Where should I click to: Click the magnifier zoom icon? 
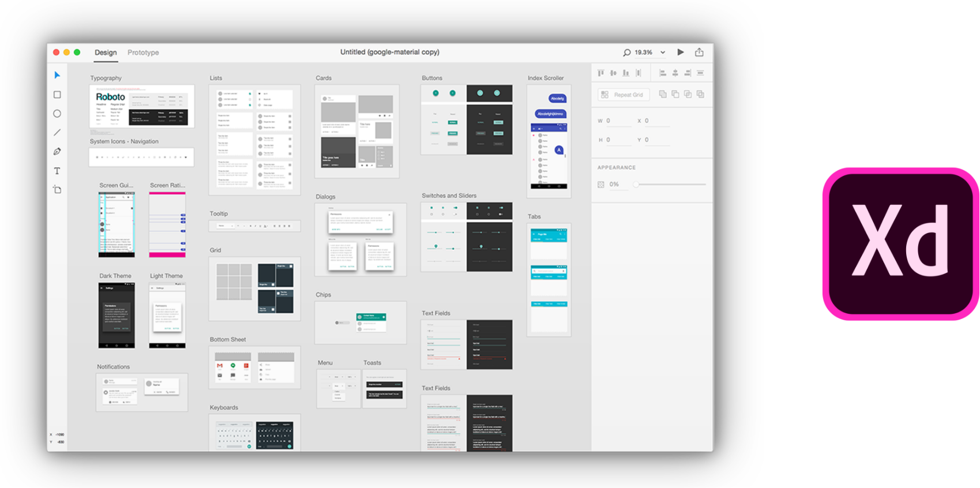626,52
